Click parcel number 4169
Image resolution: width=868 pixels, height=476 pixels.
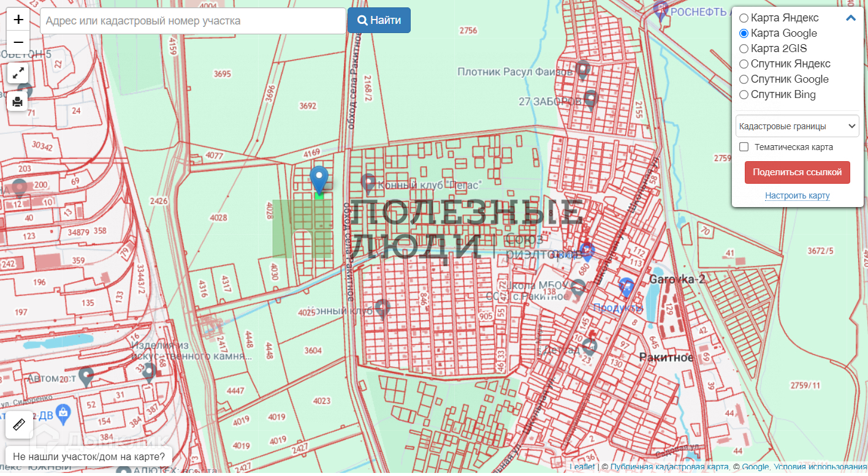click(311, 152)
